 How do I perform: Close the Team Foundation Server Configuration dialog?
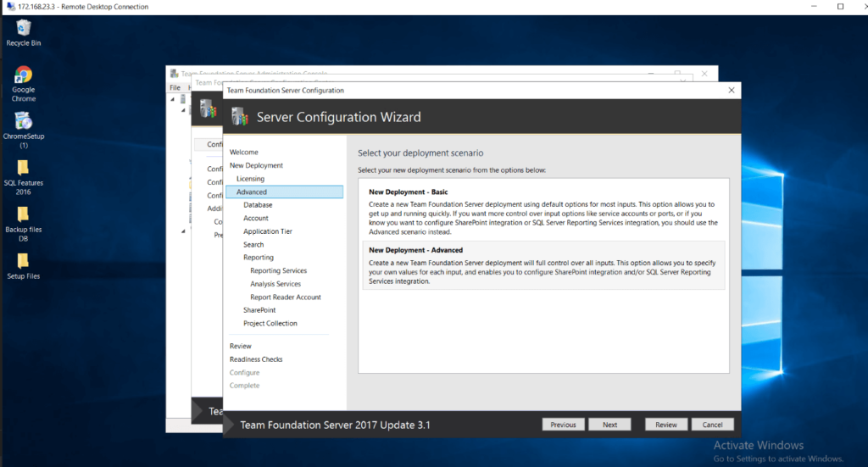(x=732, y=90)
